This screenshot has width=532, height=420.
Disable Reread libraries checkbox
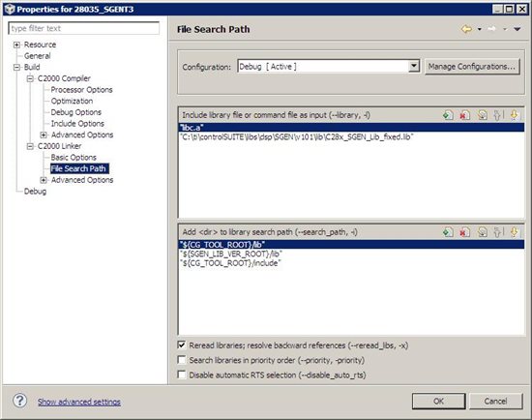182,345
